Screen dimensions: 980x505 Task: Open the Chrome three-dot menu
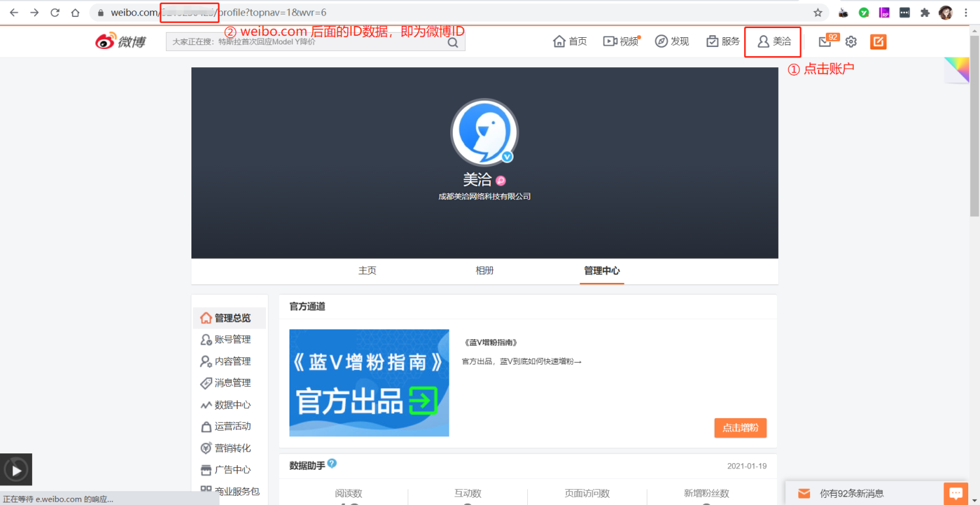[966, 12]
